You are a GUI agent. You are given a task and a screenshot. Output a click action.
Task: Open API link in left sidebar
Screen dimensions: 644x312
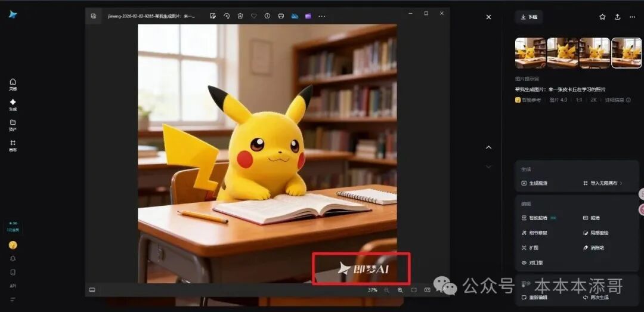[x=13, y=286]
